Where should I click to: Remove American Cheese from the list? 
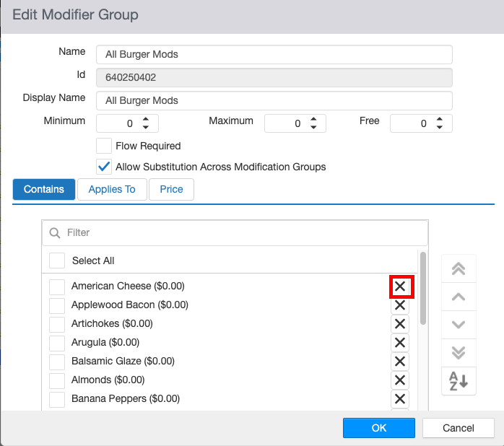pos(399,287)
